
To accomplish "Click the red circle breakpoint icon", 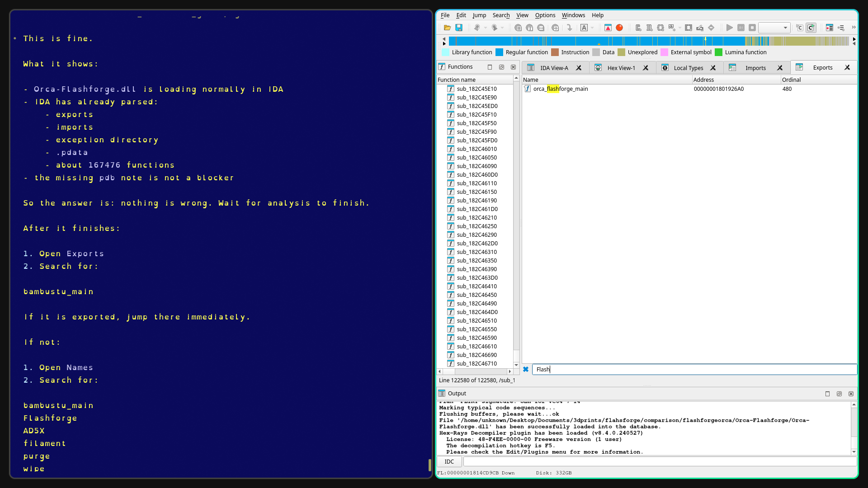I will coord(619,28).
